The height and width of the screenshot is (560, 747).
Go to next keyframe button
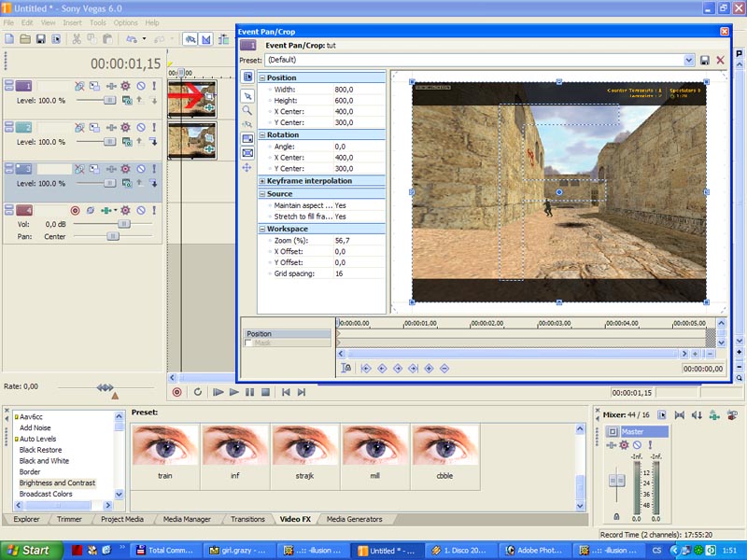click(398, 368)
